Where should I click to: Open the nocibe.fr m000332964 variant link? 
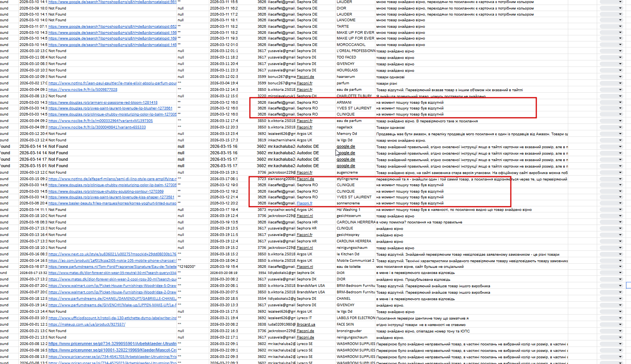[100, 121]
